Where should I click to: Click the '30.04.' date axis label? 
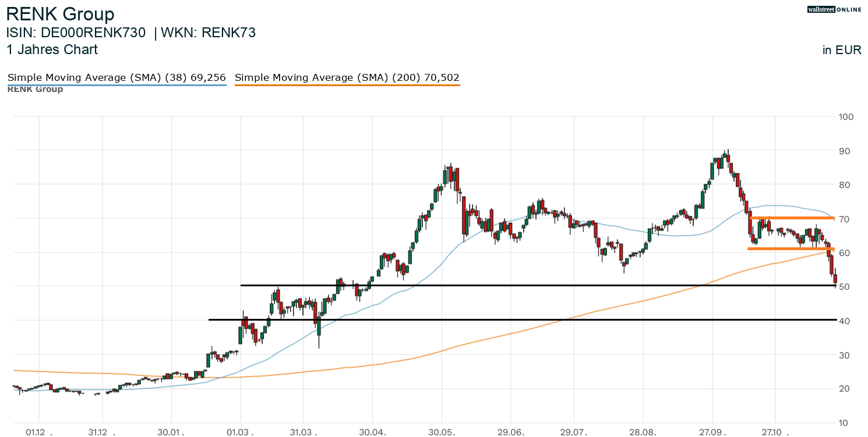coord(373,432)
